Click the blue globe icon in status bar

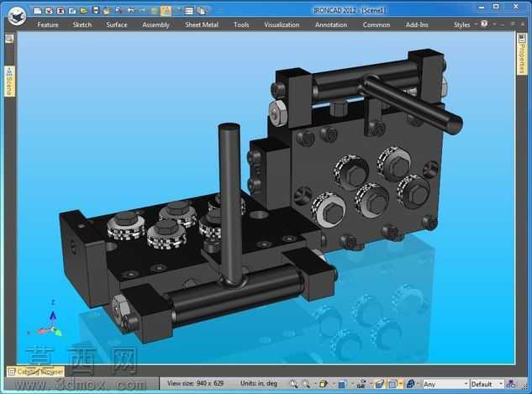[410, 384]
